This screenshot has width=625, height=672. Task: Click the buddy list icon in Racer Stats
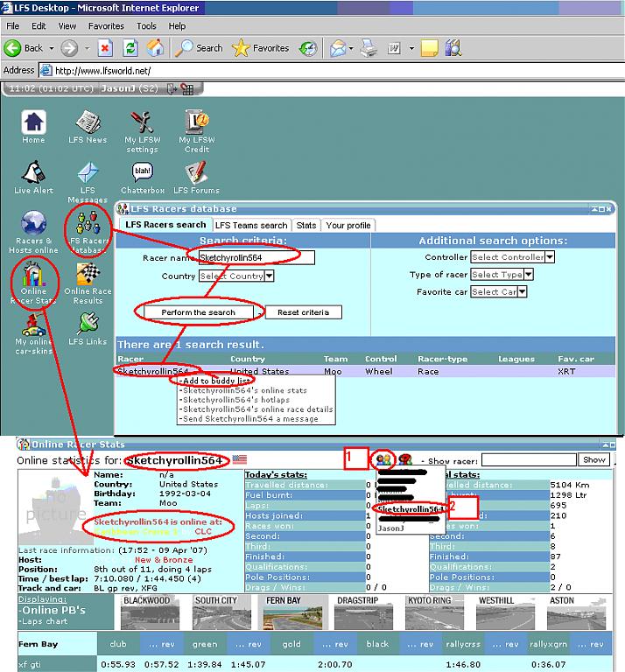point(383,459)
